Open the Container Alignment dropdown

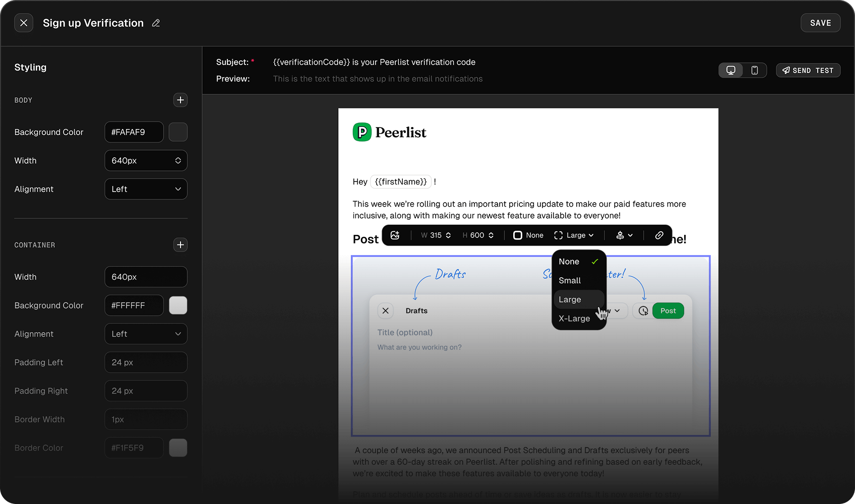coord(146,334)
